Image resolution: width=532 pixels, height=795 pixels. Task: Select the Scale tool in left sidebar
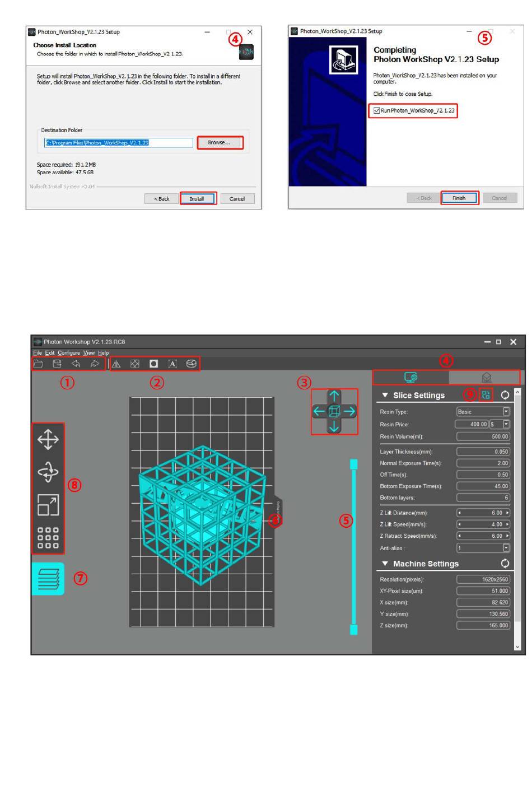48,505
